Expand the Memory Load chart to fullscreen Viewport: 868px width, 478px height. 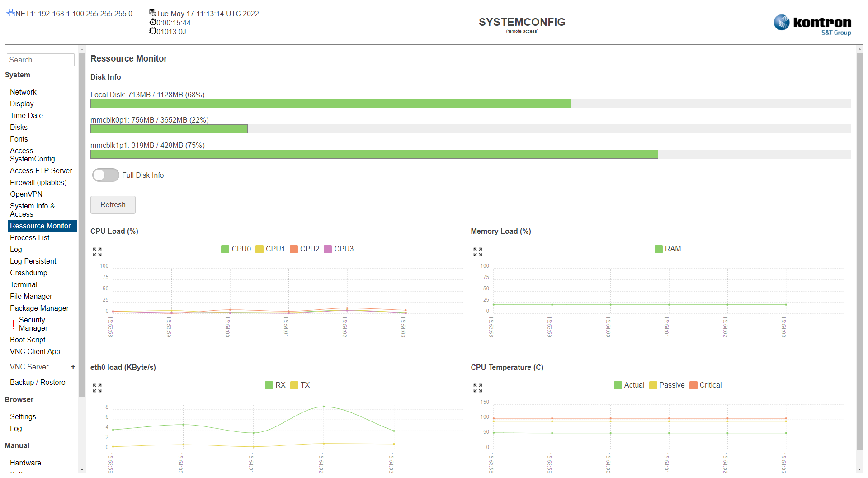(x=477, y=251)
